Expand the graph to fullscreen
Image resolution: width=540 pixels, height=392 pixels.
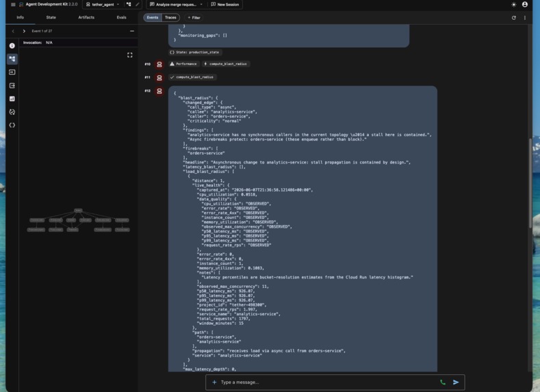[130, 55]
